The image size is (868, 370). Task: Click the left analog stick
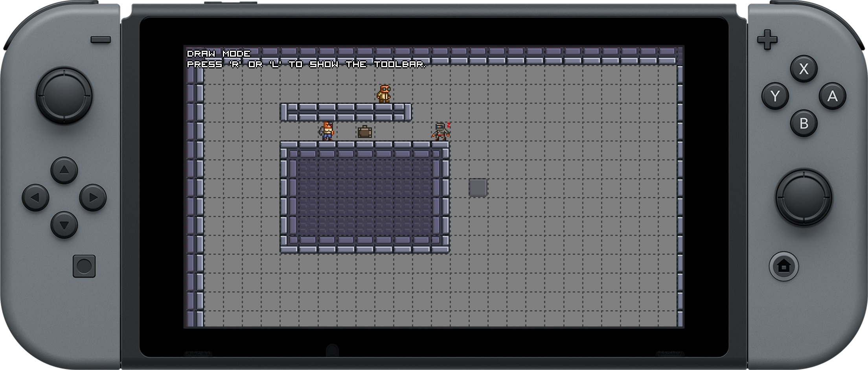64,96
